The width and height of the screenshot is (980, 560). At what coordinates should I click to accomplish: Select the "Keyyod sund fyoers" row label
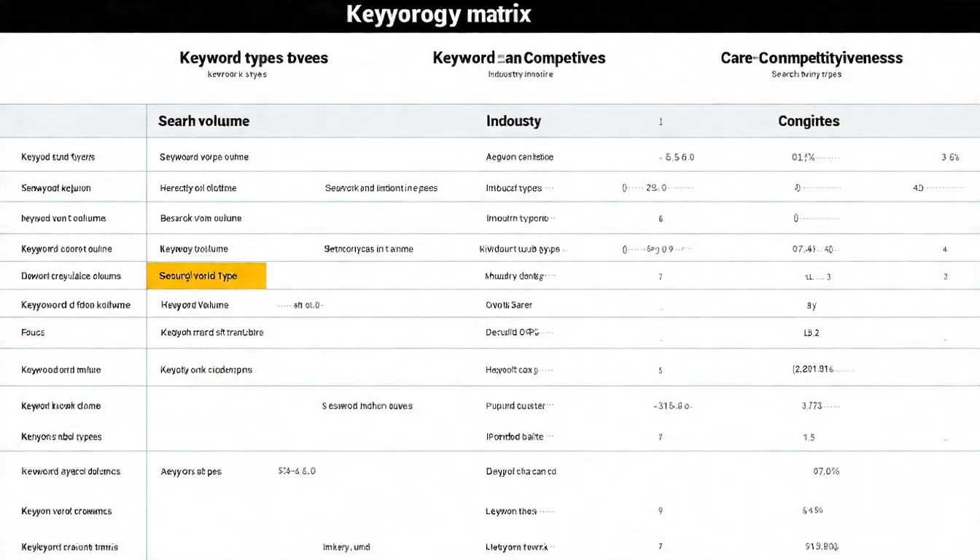58,157
